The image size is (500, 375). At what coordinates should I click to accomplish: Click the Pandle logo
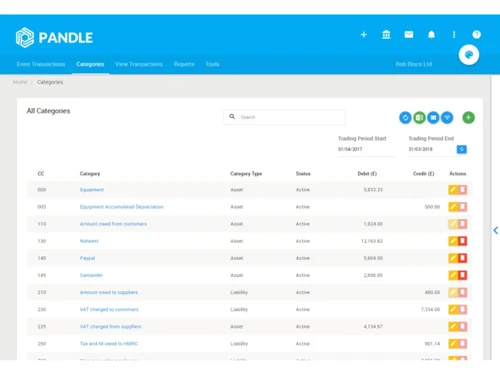point(54,37)
